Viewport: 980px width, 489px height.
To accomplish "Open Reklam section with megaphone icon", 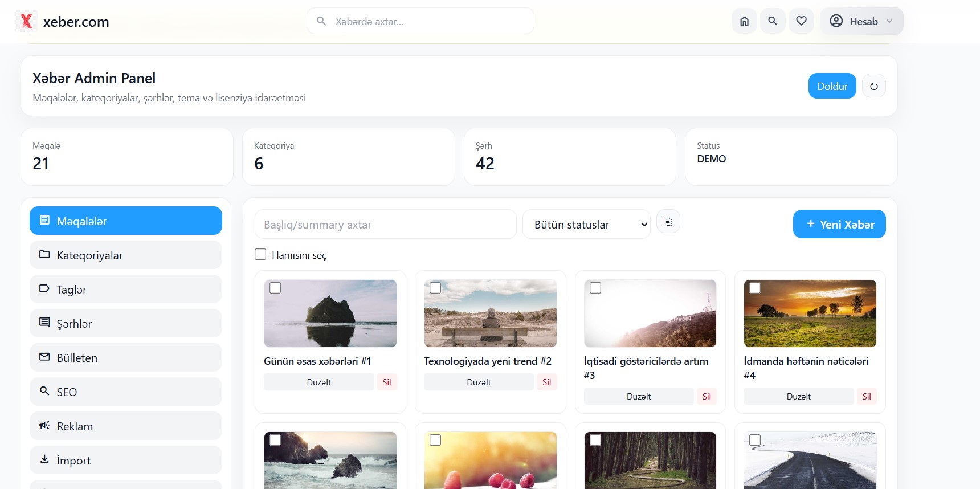I will click(126, 426).
